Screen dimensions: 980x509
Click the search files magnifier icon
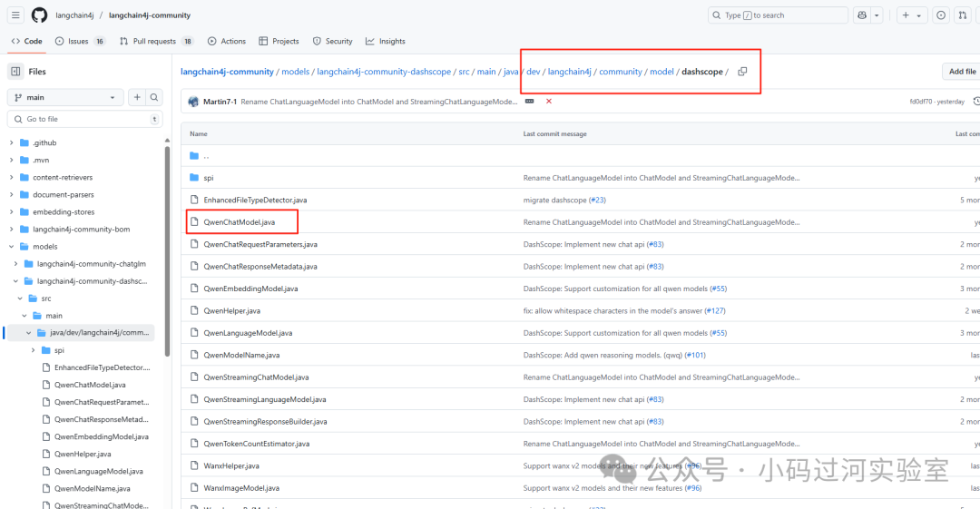[x=153, y=98]
